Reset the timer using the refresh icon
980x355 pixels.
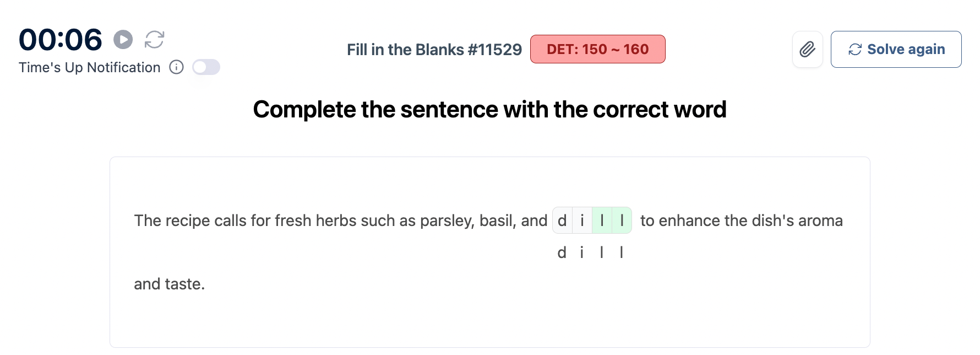pyautogui.click(x=154, y=40)
